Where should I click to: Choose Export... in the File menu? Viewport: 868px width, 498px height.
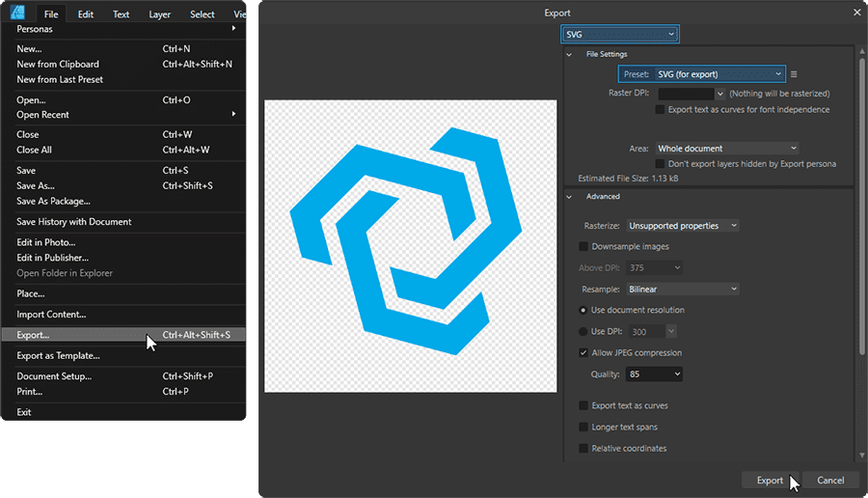(x=123, y=335)
